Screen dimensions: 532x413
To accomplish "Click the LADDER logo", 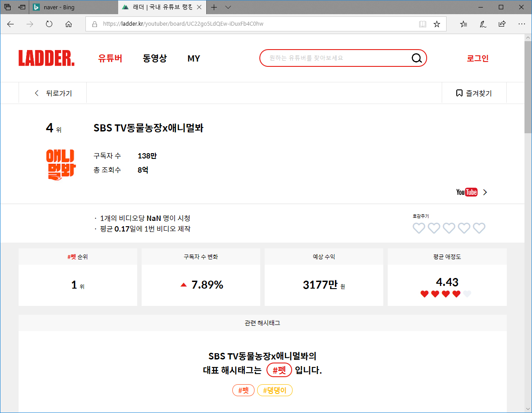I will [x=46, y=58].
